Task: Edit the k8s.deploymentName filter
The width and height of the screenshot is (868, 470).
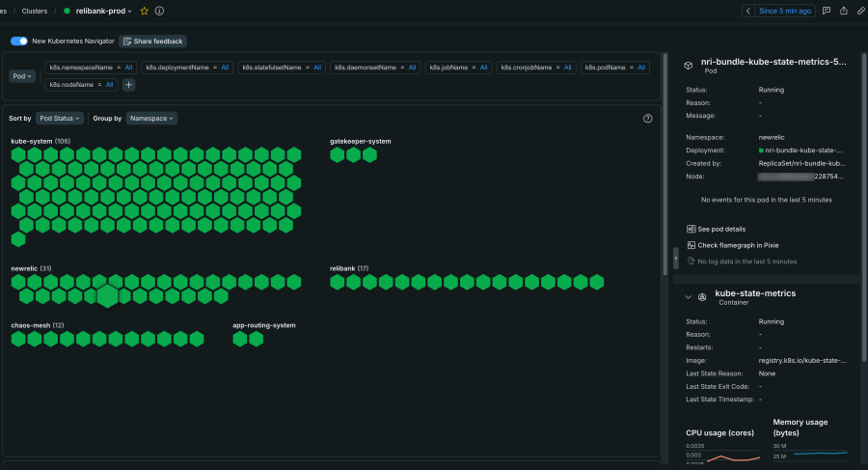Action: (x=187, y=68)
